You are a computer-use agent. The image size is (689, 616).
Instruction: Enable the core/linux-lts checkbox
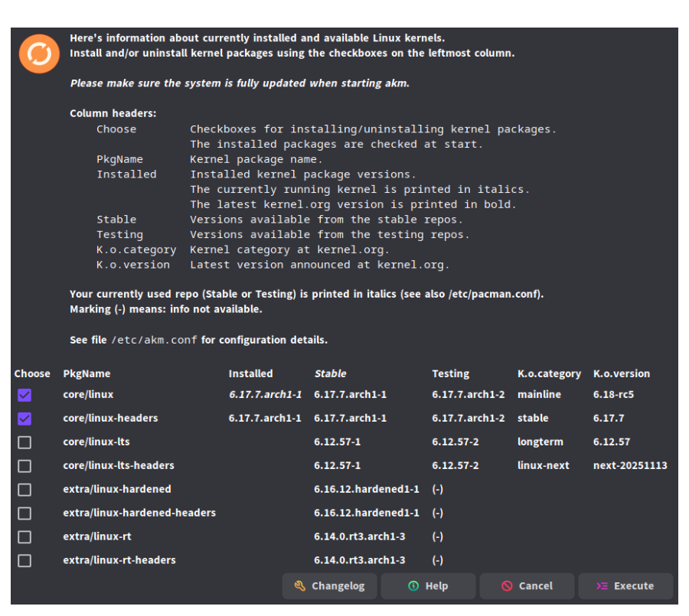coord(24,442)
